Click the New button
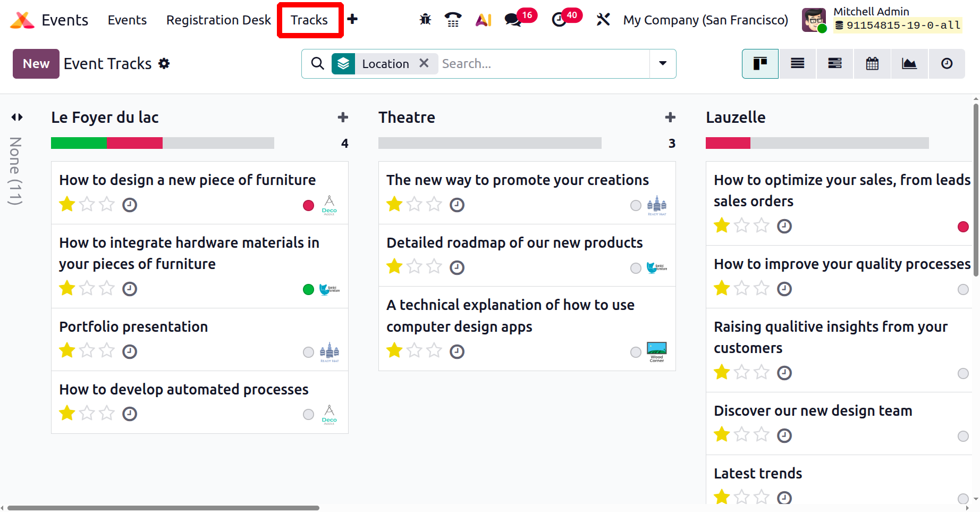 [x=36, y=64]
